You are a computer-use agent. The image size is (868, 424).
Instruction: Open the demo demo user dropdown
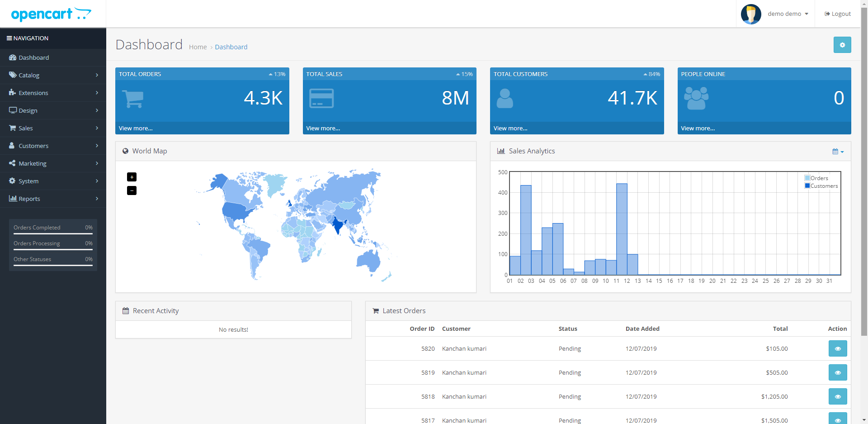click(788, 14)
